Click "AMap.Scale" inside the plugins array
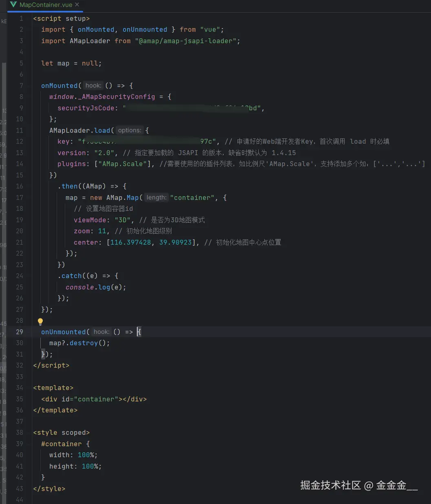The height and width of the screenshot is (504, 431). pyautogui.click(x=123, y=164)
